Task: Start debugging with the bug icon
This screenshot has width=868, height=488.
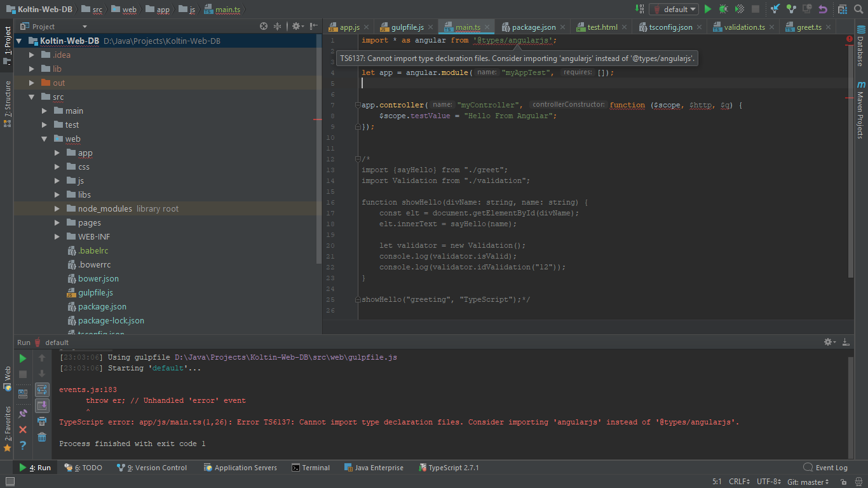Action: [724, 9]
